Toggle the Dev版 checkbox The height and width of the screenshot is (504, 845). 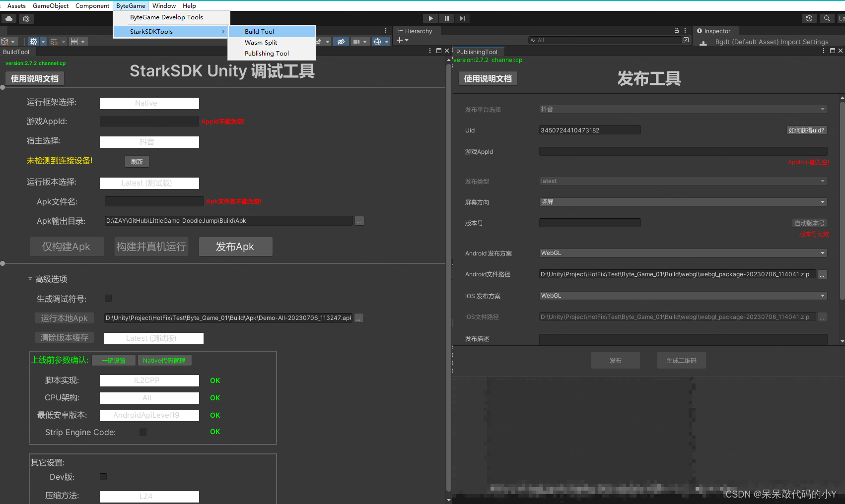[103, 477]
